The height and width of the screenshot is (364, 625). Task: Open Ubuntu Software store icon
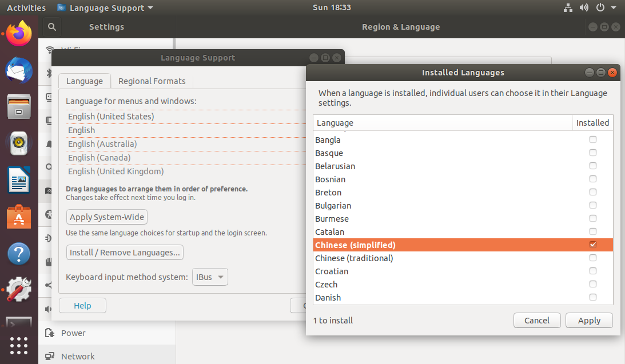pos(19,217)
